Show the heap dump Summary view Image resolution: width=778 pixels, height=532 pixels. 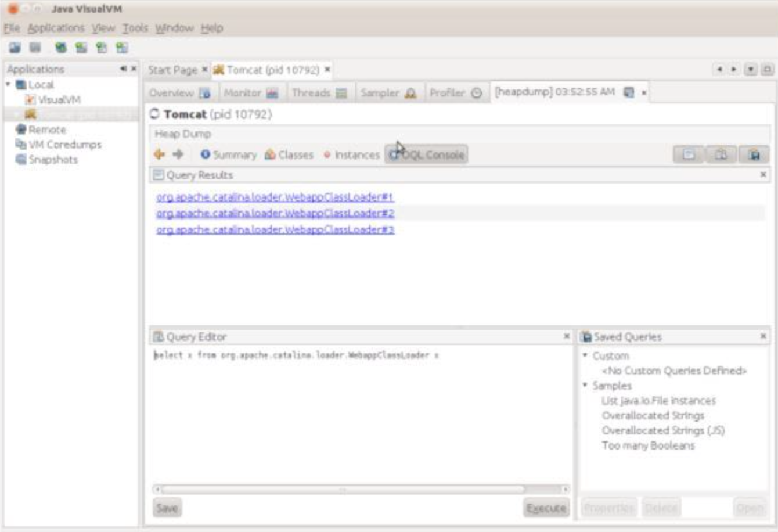click(228, 154)
